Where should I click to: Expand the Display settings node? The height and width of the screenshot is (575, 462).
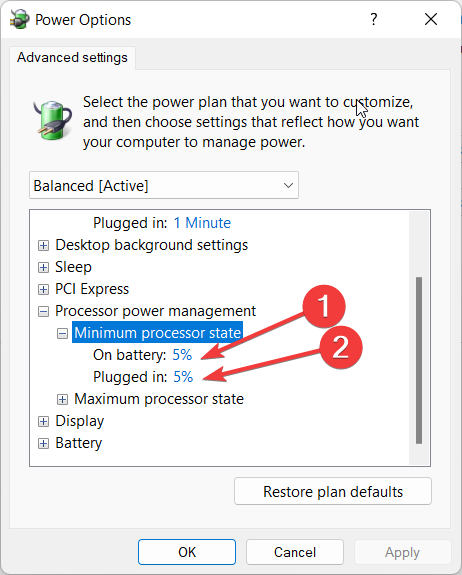(43, 421)
